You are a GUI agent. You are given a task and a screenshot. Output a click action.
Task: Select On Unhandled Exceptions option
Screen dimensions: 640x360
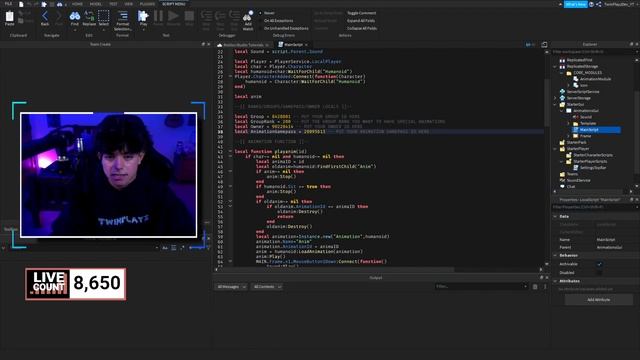(x=260, y=28)
